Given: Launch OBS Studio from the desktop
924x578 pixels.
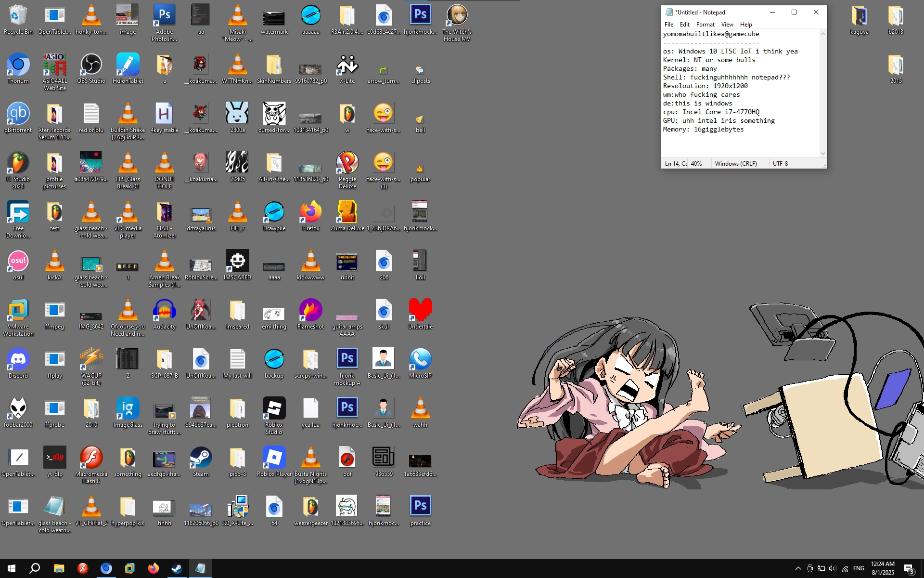Looking at the screenshot, I should [x=91, y=69].
